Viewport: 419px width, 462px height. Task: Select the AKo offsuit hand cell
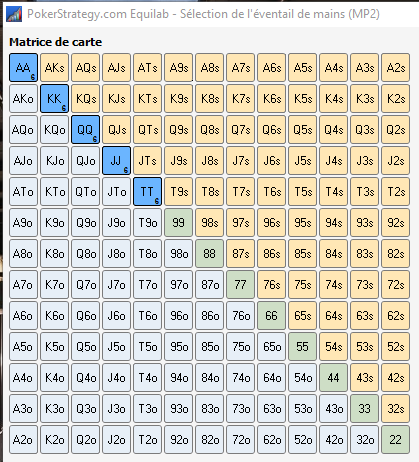[x=23, y=99]
